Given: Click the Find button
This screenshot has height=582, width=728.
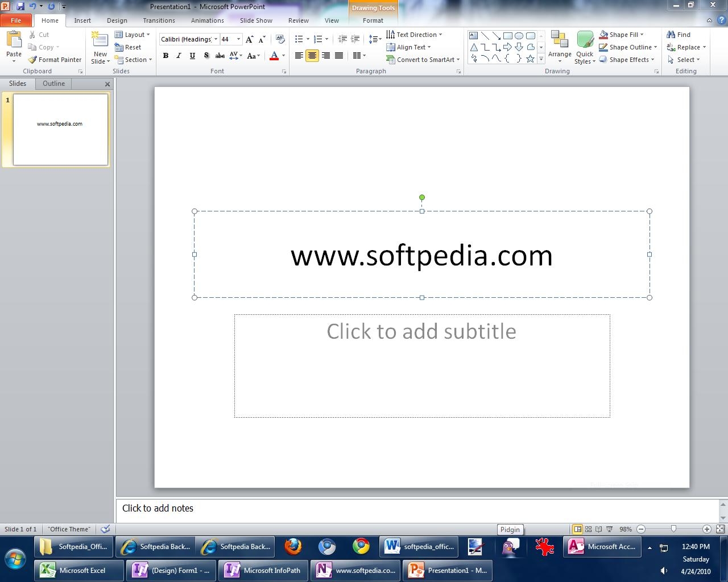Looking at the screenshot, I should coord(679,35).
